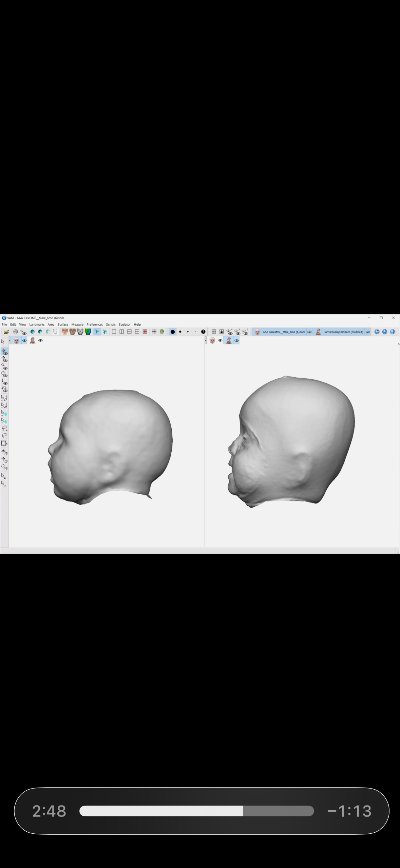This screenshot has width=400, height=868.
Task: Toggle second model eye in left viewport
Action: coord(40,340)
